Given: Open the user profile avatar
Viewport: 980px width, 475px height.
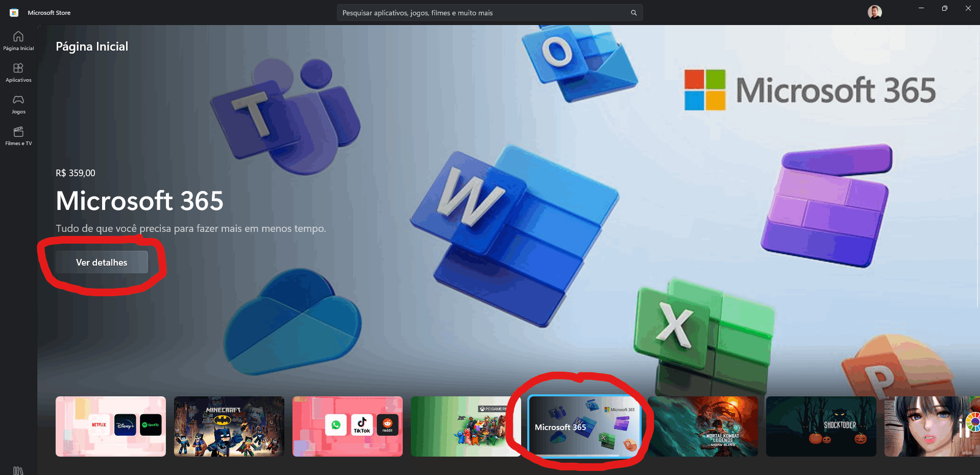Looking at the screenshot, I should 874,12.
